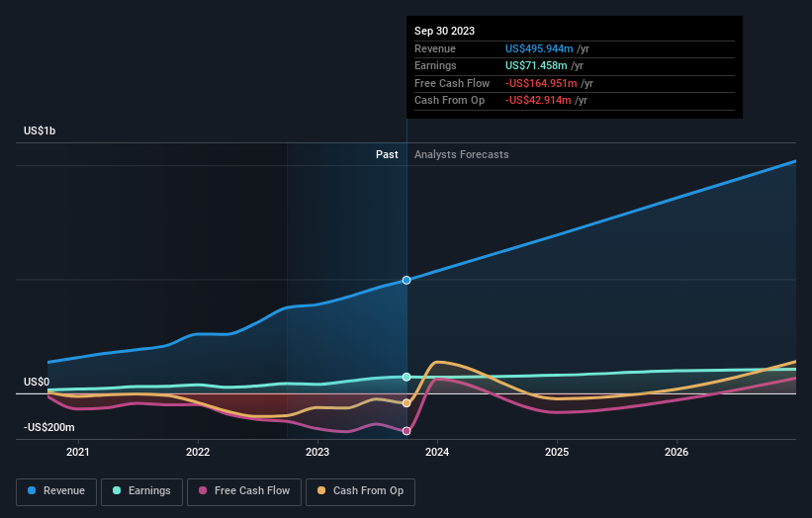Select the 2026 x-axis label
This screenshot has width=812, height=518.
[677, 452]
